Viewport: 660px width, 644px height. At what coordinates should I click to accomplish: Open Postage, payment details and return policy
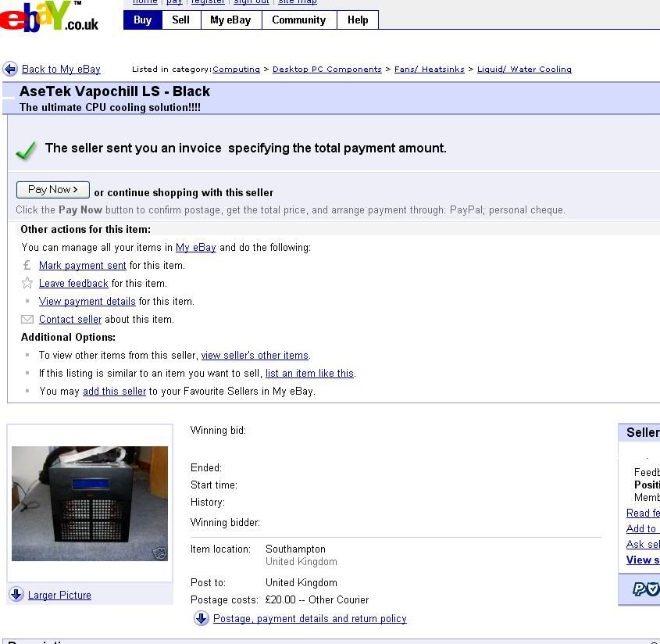[x=310, y=619]
